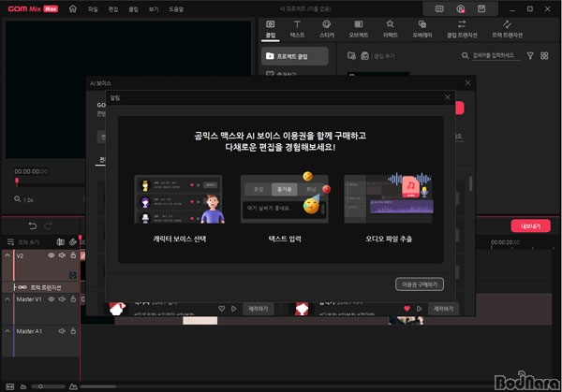The image size is (562, 392).
Task: Click the clip search input field
Action: tap(495, 55)
